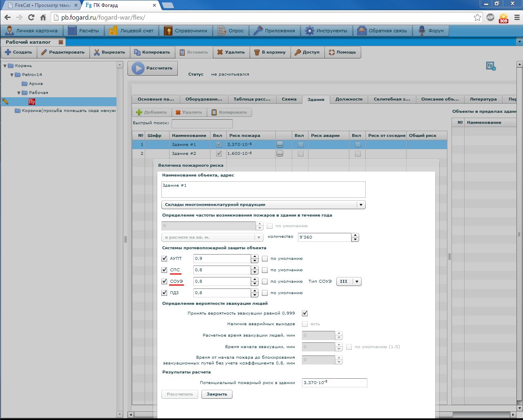The width and height of the screenshot is (523, 420).
Task: Open the Adblock Plus extension icon
Action: (490, 18)
